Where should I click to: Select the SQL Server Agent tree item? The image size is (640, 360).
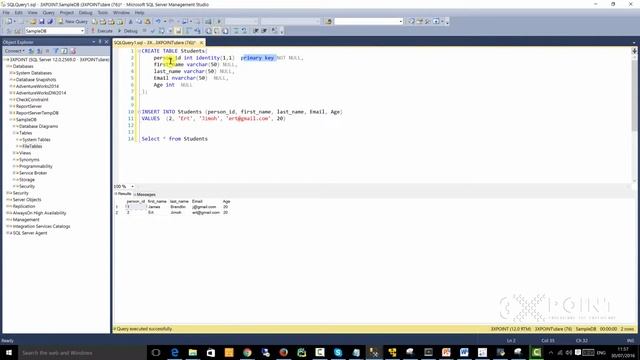click(x=30, y=233)
